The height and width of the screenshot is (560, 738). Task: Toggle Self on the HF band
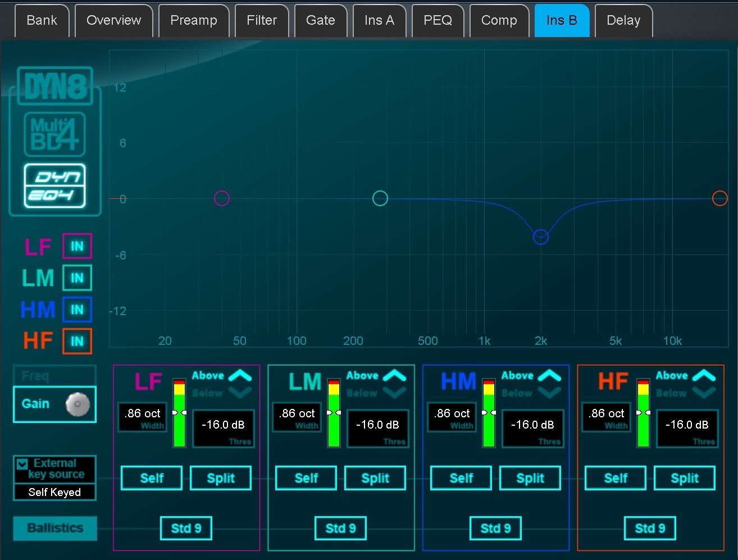coord(616,478)
